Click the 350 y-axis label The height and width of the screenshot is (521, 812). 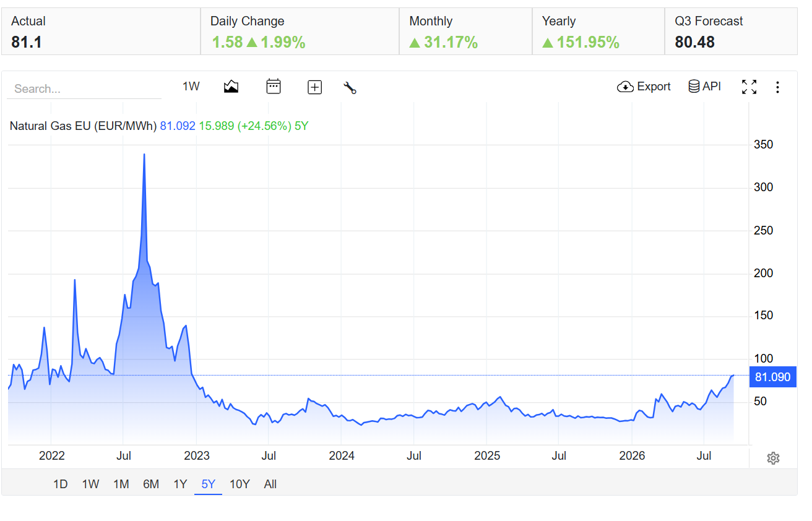(x=763, y=145)
